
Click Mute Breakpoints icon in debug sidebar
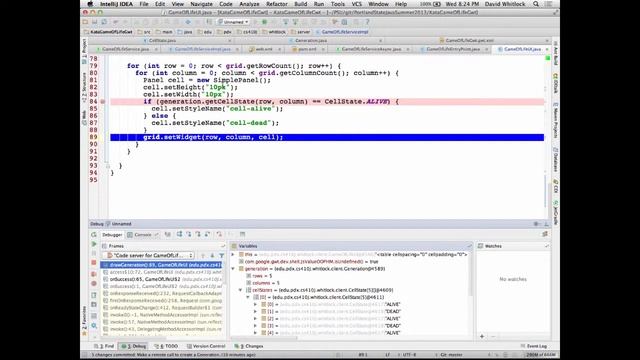pyautogui.click(x=94, y=283)
